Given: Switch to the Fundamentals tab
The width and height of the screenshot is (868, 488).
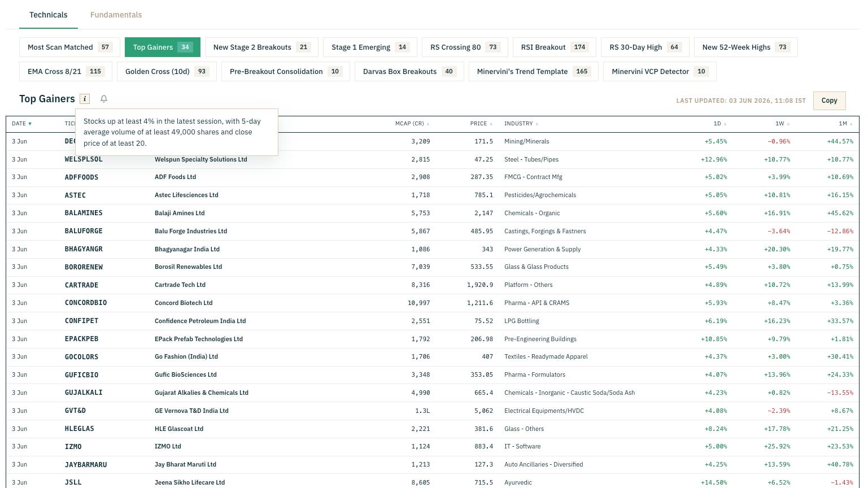Looking at the screenshot, I should click(x=116, y=15).
